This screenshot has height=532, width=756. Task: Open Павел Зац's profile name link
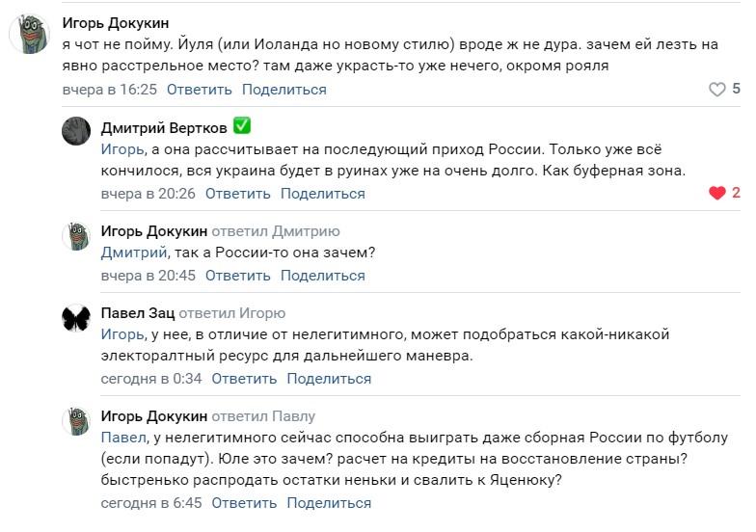(x=136, y=313)
